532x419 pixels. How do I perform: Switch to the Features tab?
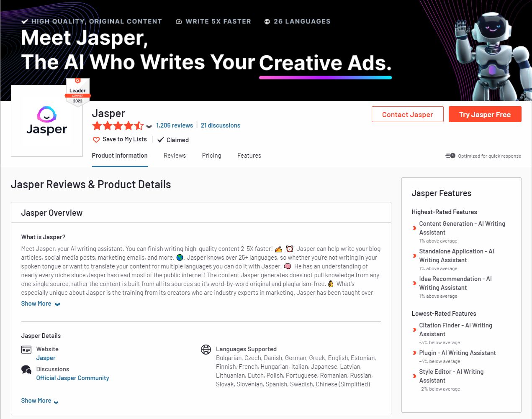pyautogui.click(x=249, y=156)
